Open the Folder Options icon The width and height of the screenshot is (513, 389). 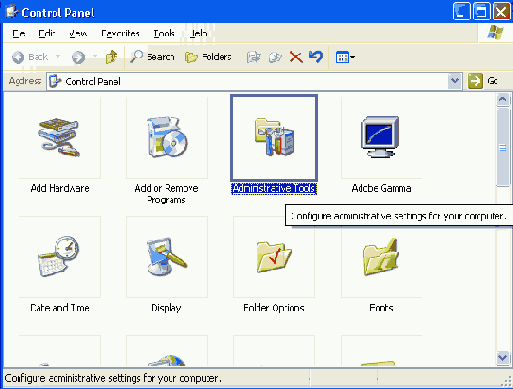point(274,257)
